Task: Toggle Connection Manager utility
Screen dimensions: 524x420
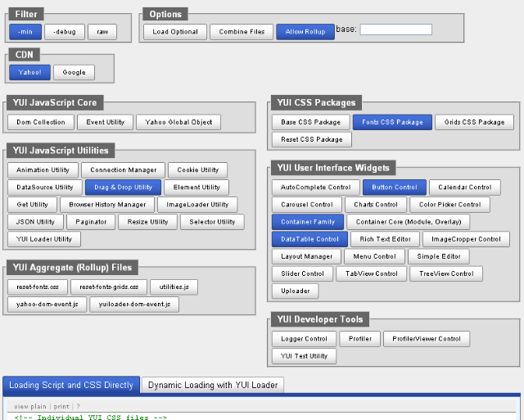Action: pos(124,170)
